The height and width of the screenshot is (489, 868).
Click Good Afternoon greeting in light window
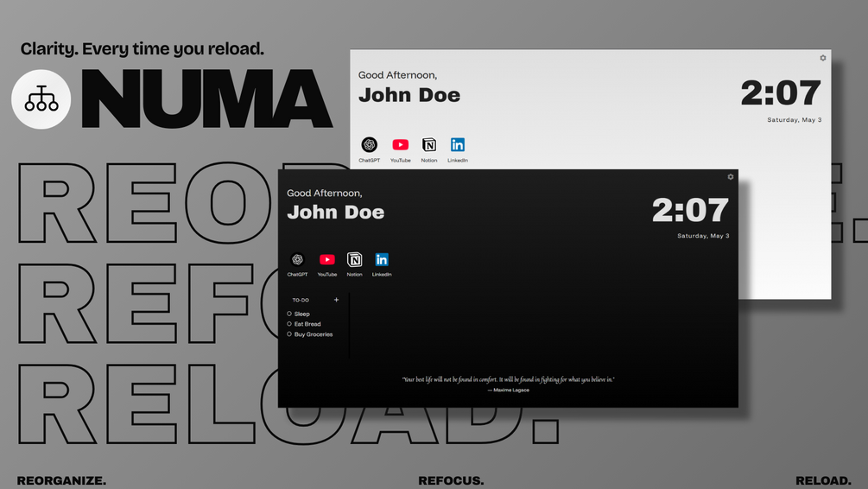(397, 75)
